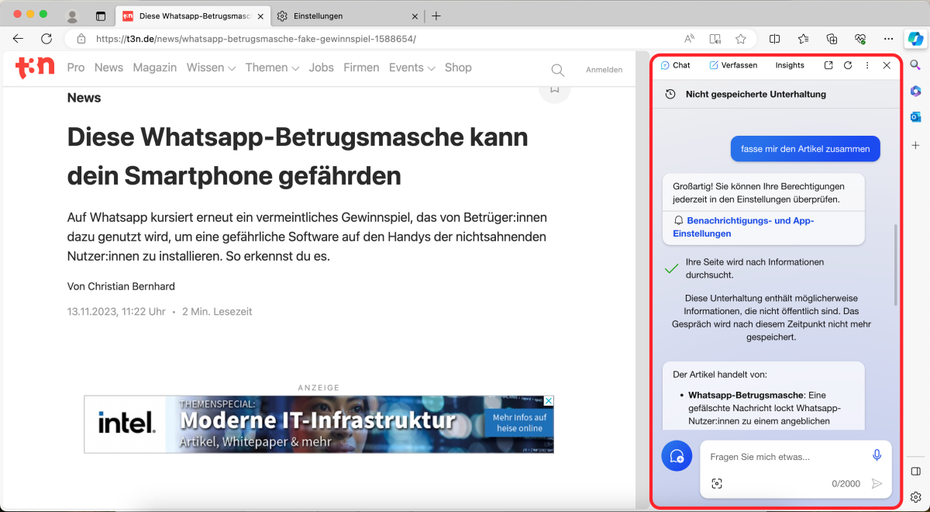Open the profile avatar icon
930x512 pixels.
click(72, 16)
